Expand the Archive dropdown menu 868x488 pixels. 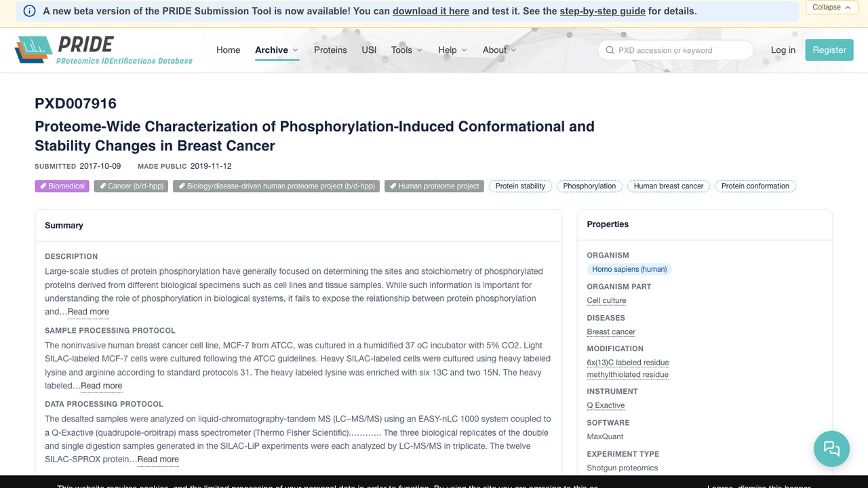coord(277,50)
